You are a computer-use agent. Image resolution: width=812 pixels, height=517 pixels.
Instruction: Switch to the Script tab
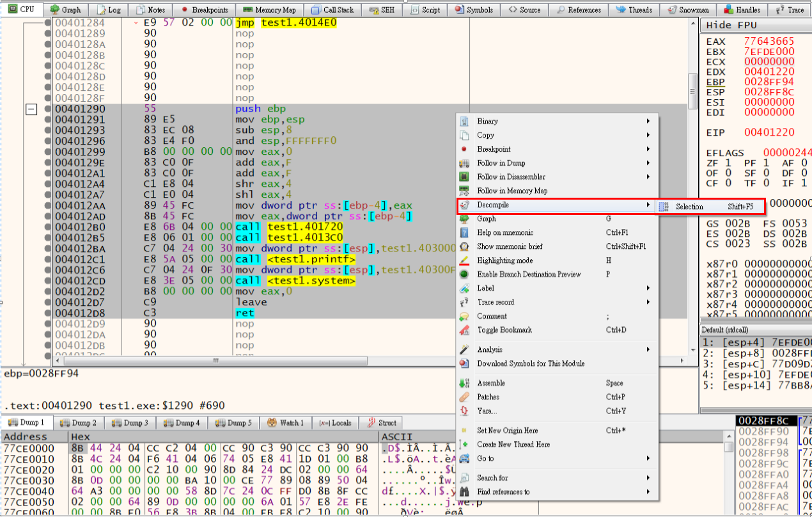(425, 10)
